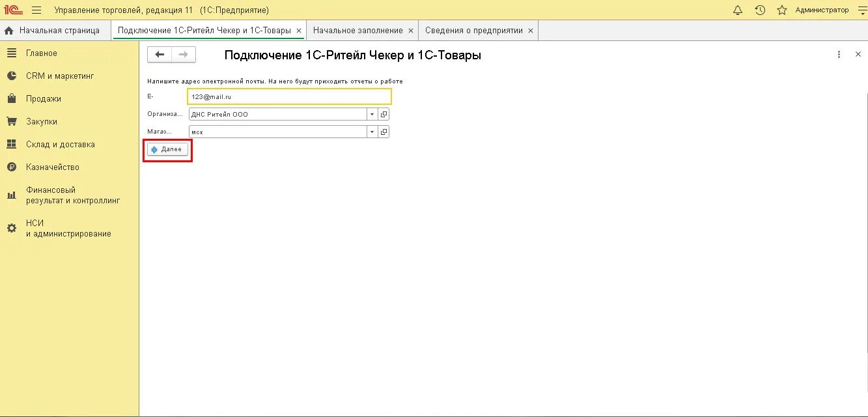Image resolution: width=868 pixels, height=417 pixels.
Task: Open history clock icon
Action: point(760,10)
